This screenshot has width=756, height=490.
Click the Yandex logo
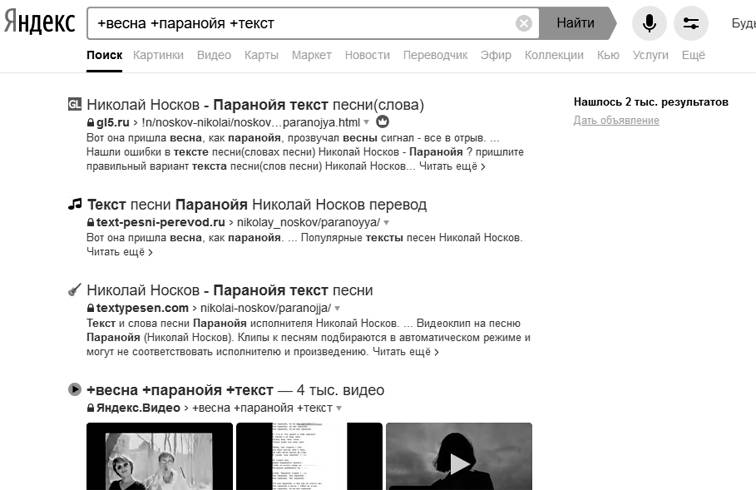[x=38, y=22]
